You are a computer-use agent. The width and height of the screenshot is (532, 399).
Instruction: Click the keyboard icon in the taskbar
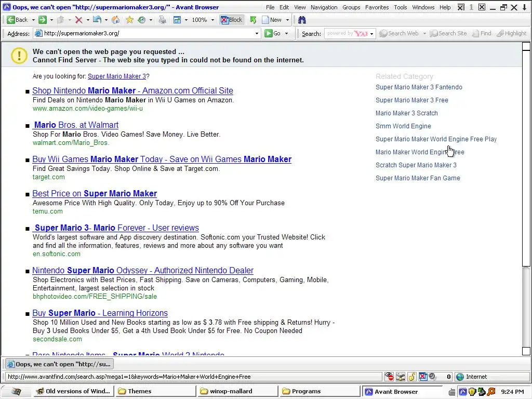point(452,392)
